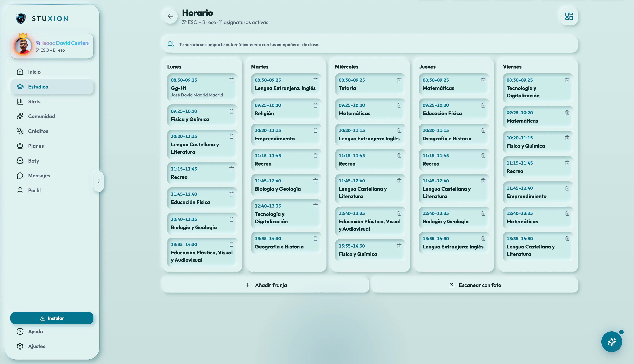Switch to grid view with the layout icon
634x364 pixels.
[569, 16]
